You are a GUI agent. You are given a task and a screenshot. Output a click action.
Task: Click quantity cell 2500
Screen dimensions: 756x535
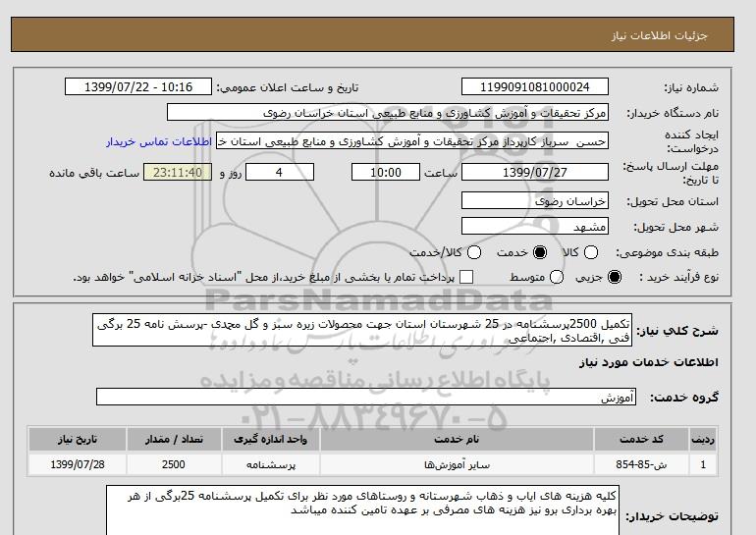pyautogui.click(x=174, y=464)
